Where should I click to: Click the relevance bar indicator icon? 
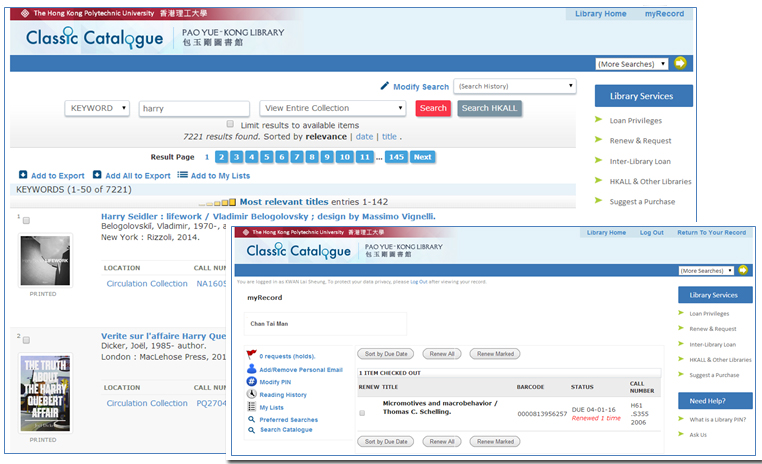point(217,202)
